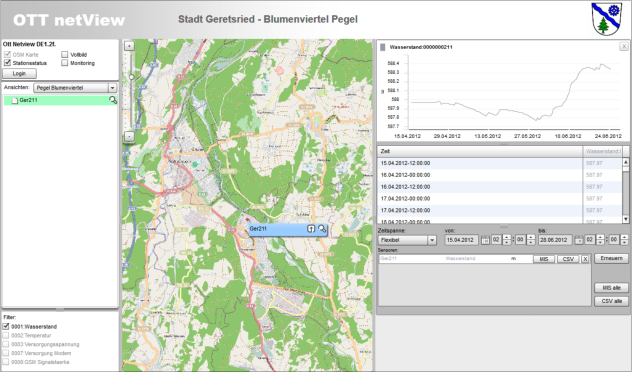This screenshot has width=632, height=372.
Task: Click the OTT netView title logo
Action: point(69,20)
